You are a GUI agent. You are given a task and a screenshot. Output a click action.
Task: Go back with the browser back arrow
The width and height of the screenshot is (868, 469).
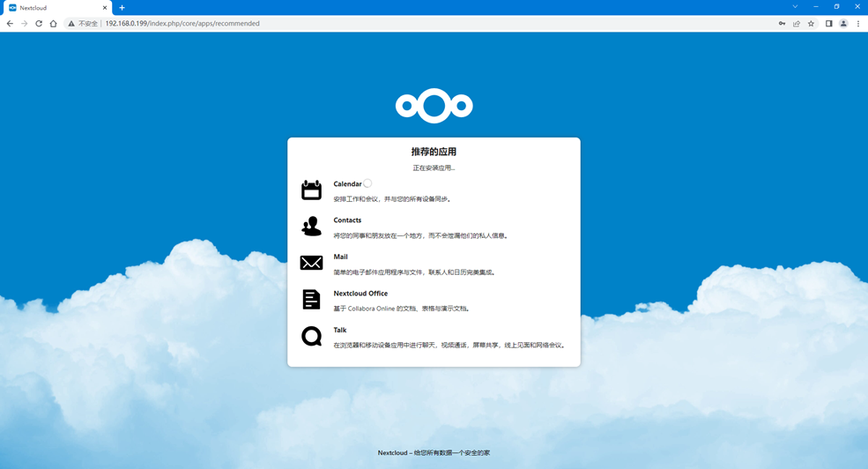click(10, 23)
